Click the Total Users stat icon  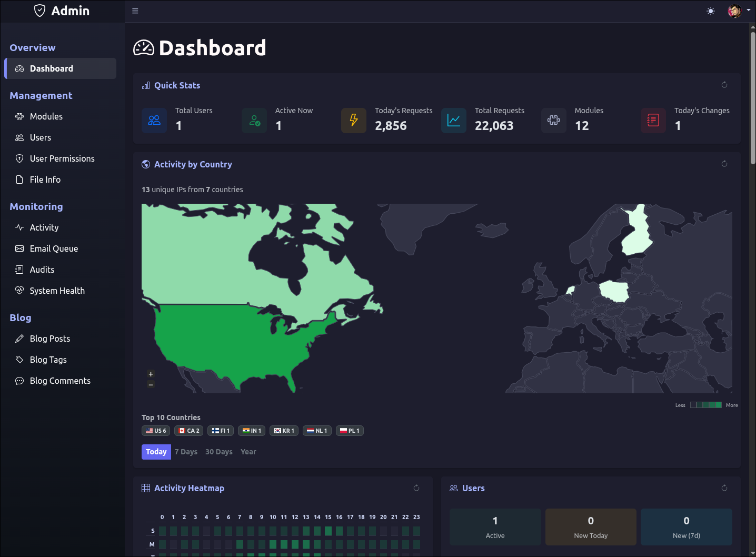coord(154,121)
